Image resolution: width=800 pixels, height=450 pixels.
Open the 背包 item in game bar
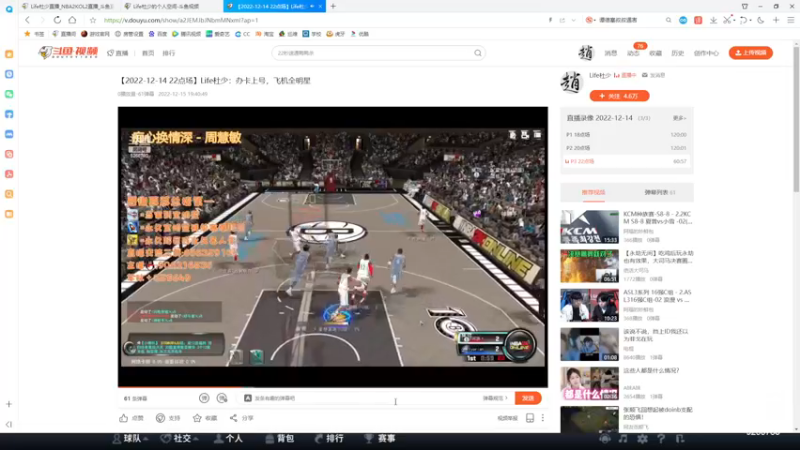coord(280,438)
